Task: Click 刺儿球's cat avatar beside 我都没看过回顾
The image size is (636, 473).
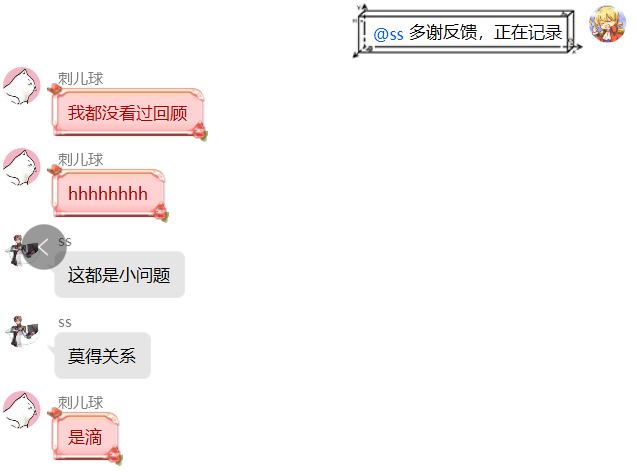Action: tap(21, 86)
